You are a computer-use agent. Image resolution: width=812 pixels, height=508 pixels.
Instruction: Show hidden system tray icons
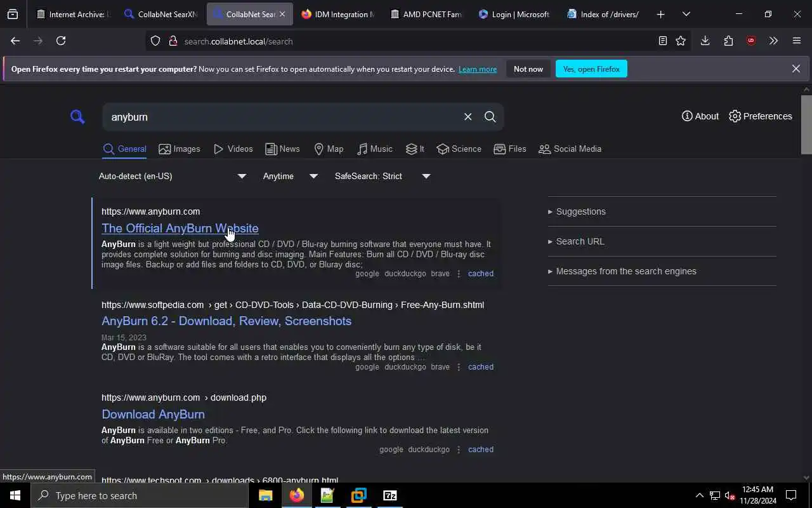tap(699, 495)
